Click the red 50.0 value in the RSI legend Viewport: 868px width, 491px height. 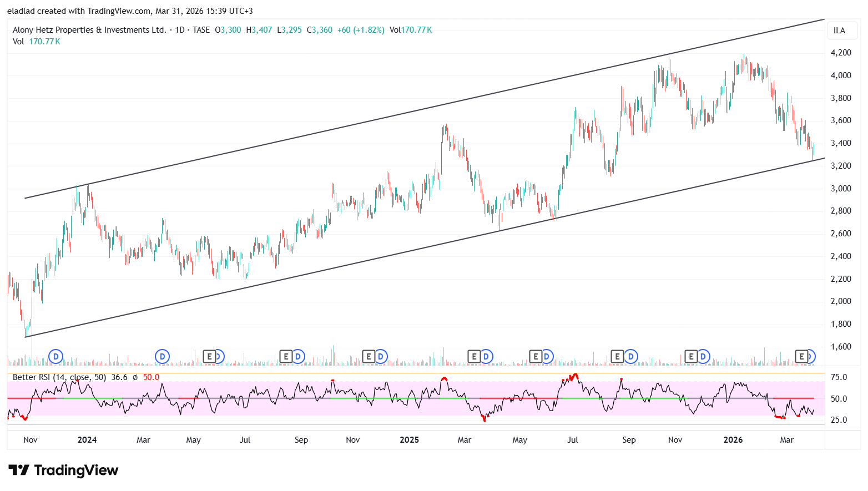[151, 377]
